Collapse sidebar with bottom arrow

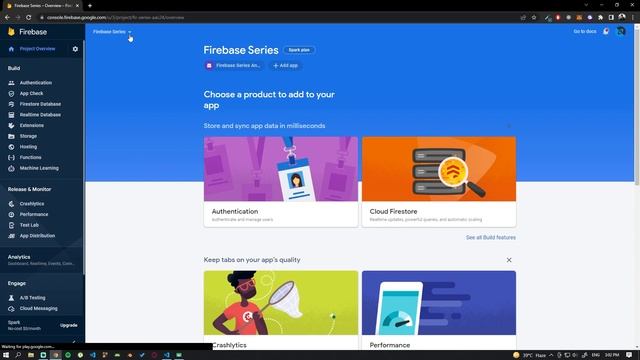[x=74, y=341]
